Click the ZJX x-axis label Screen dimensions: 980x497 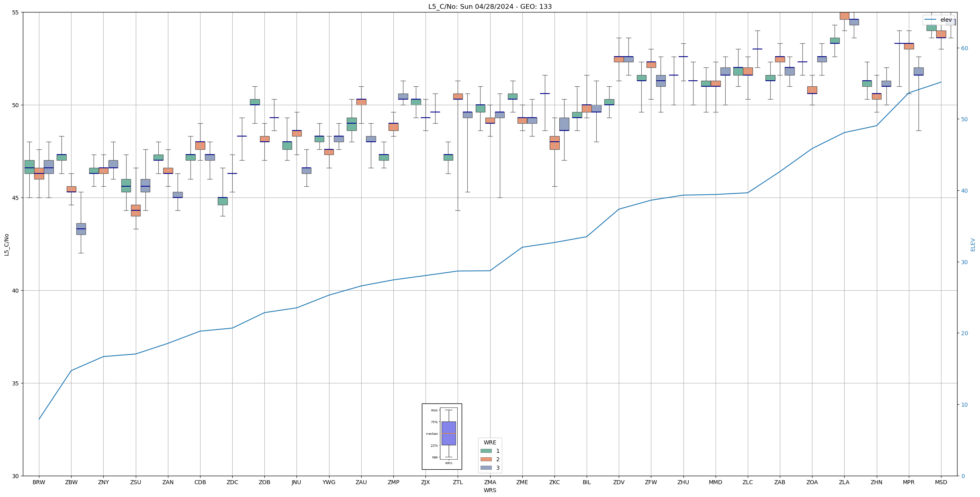click(x=426, y=483)
